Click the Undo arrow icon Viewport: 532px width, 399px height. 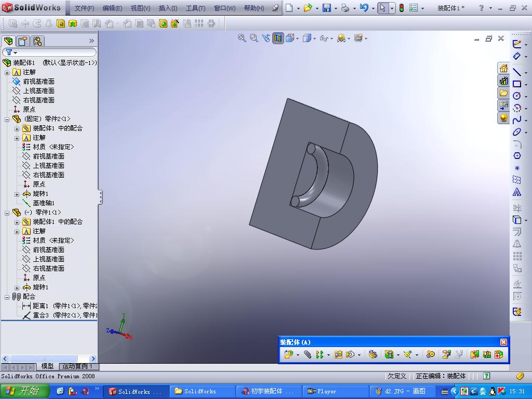click(x=364, y=8)
